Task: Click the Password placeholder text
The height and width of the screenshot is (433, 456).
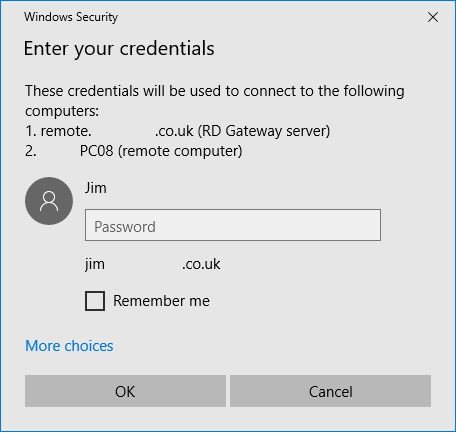Action: (x=125, y=227)
